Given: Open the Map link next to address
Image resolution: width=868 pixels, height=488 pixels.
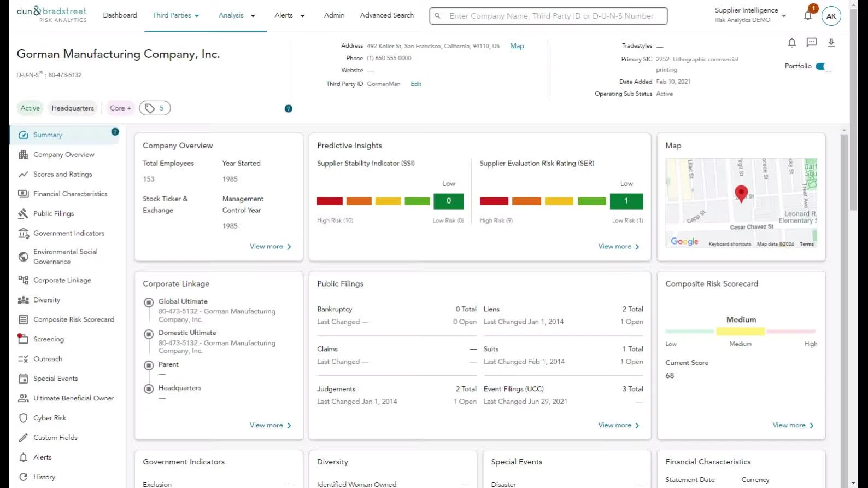Looking at the screenshot, I should click(517, 46).
